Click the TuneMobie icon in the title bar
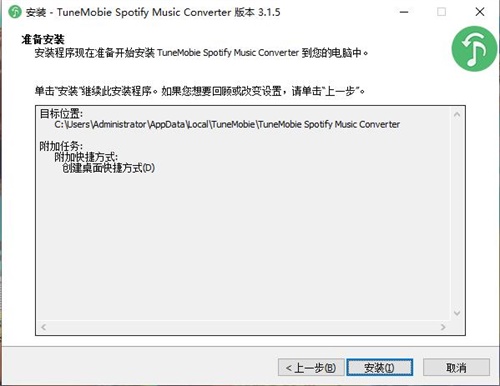This screenshot has width=500, height=386. 15,12
